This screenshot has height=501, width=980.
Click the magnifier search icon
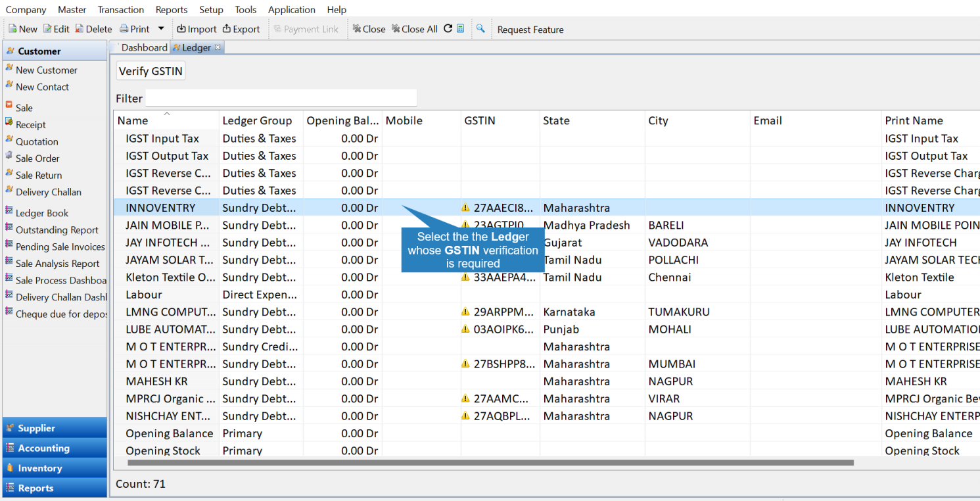480,28
